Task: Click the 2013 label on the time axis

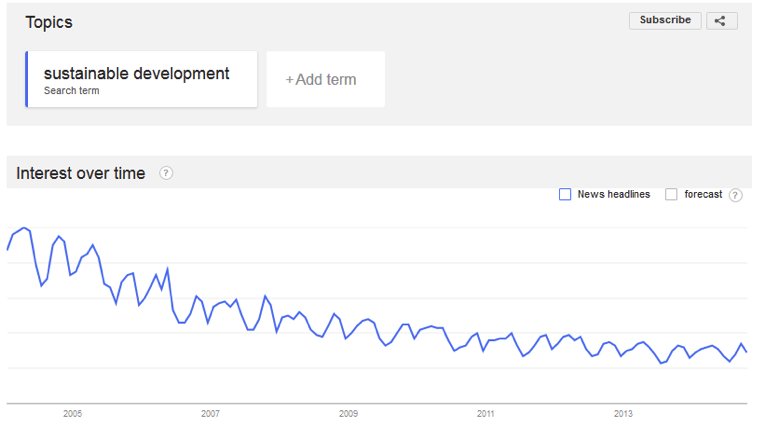Action: click(623, 413)
